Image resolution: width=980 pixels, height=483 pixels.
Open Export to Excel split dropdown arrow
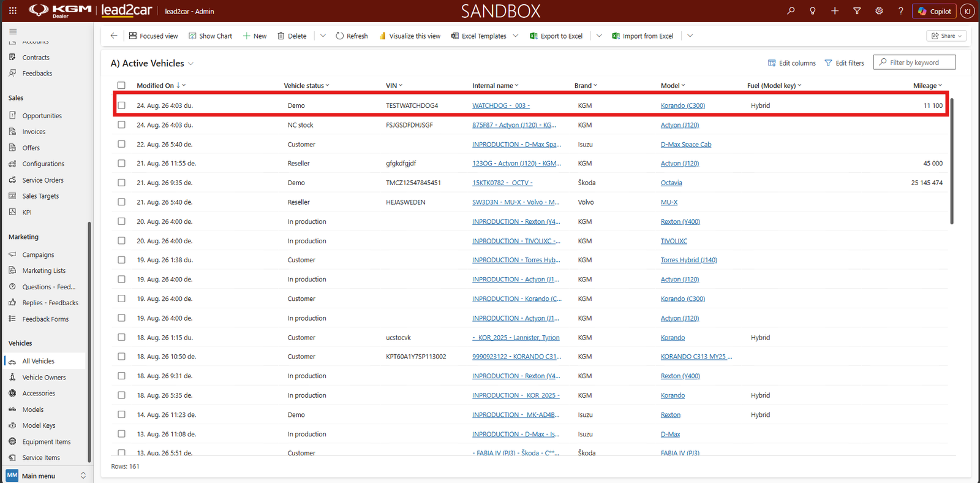599,36
